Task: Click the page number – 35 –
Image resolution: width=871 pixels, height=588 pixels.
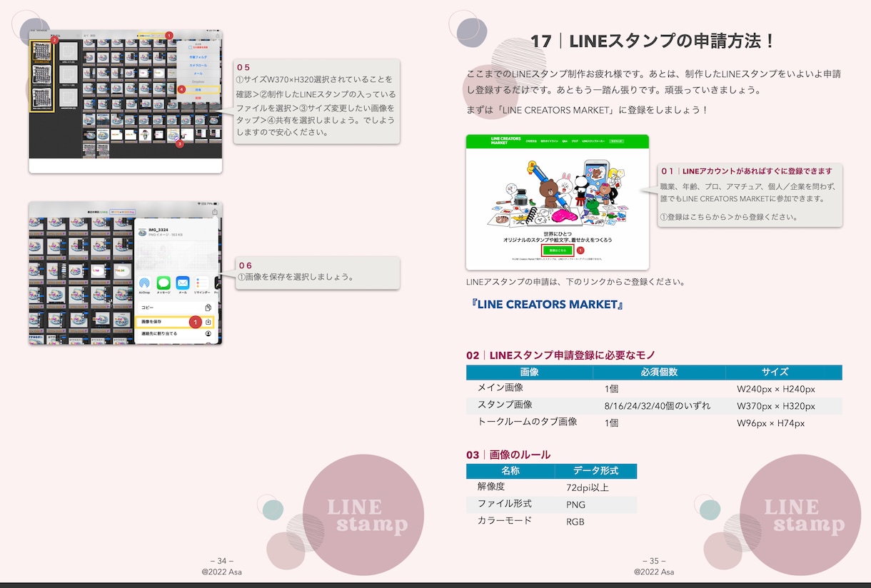Action: [654, 561]
